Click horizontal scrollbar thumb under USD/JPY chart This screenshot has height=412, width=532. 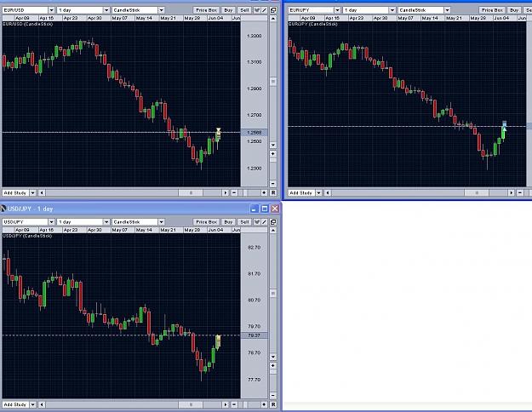191,404
